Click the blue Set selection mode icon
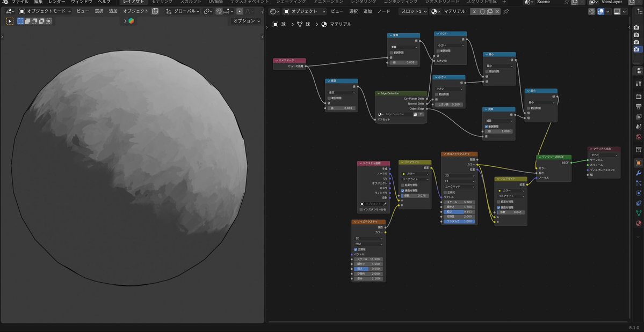644x332 pixels. point(20,21)
